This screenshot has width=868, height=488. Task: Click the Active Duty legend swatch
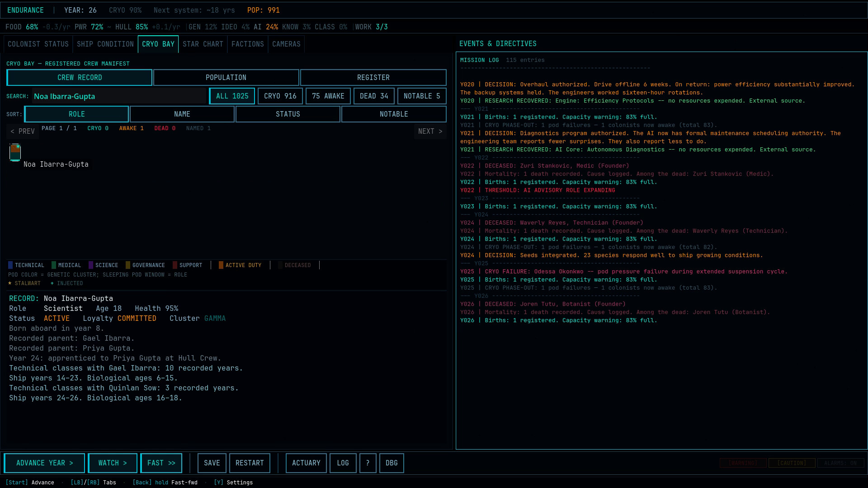pos(221,265)
